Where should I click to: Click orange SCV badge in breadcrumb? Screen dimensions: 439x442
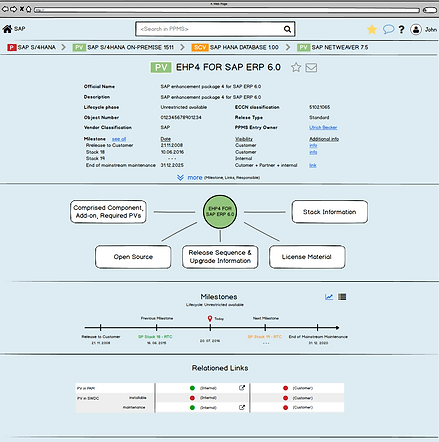pyautogui.click(x=200, y=47)
